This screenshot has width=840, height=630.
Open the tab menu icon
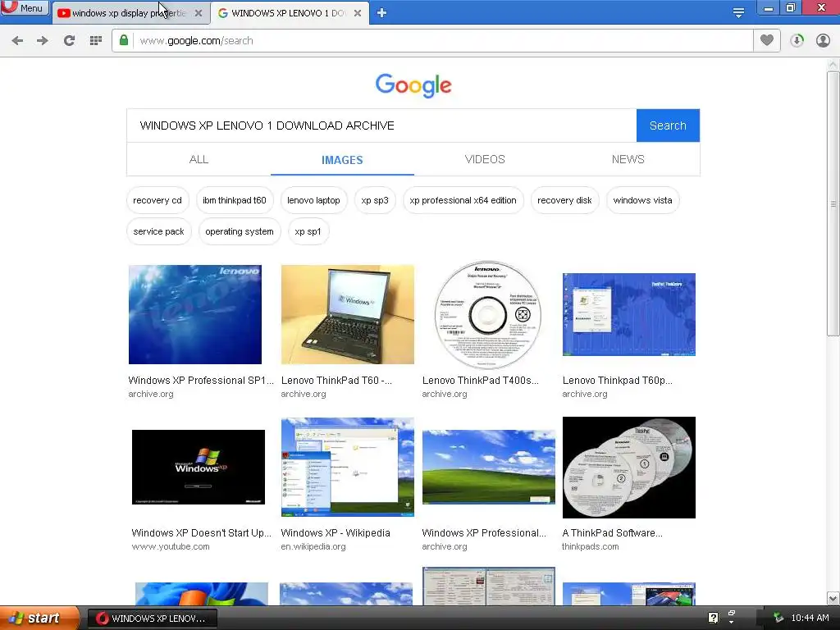(738, 13)
